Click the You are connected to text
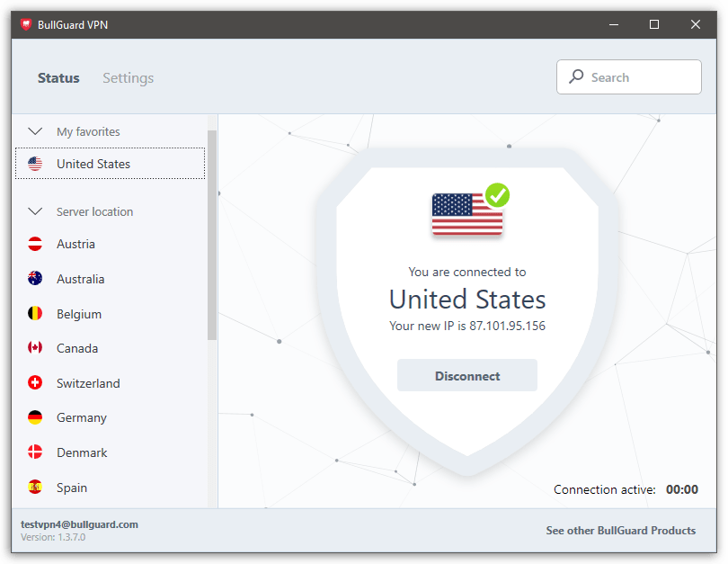 click(x=467, y=272)
